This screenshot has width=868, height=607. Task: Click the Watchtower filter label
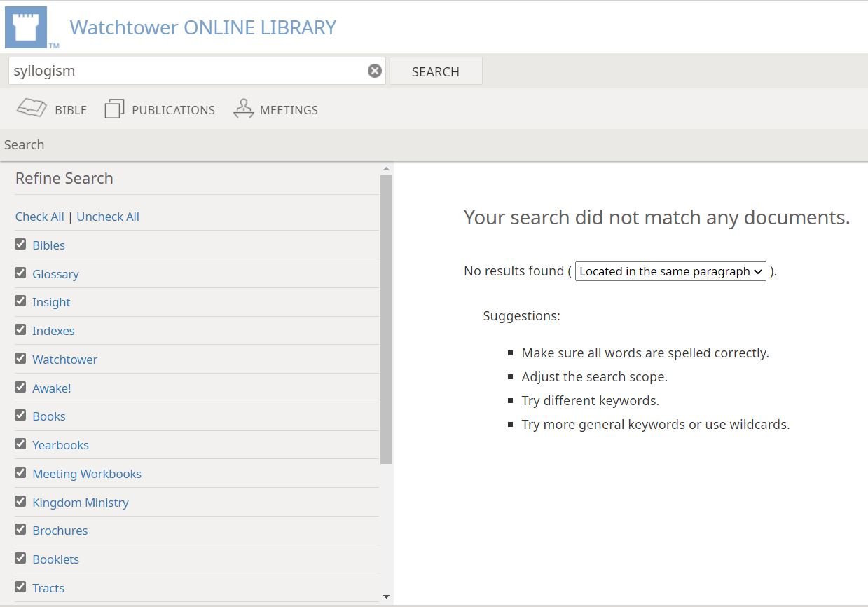pyautogui.click(x=64, y=360)
